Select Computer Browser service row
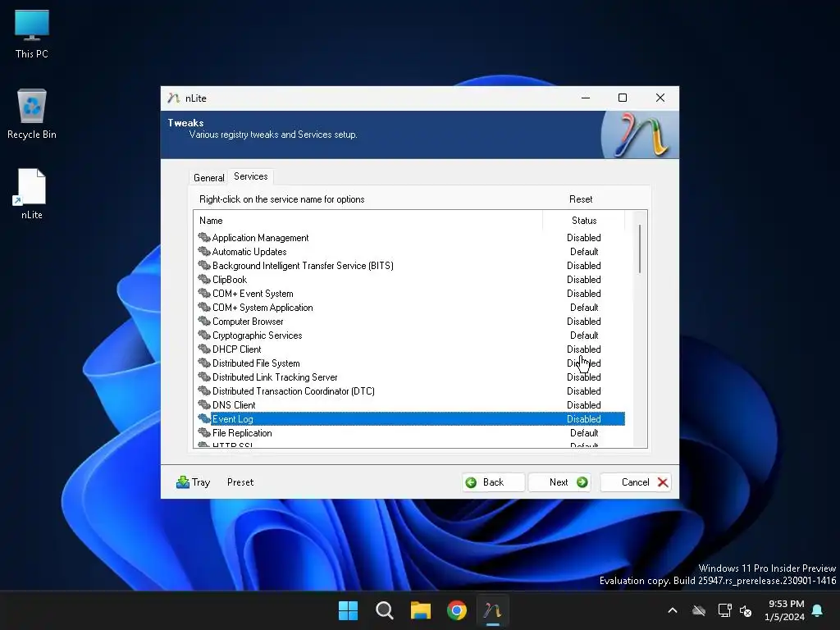840x630 pixels. tap(410, 321)
